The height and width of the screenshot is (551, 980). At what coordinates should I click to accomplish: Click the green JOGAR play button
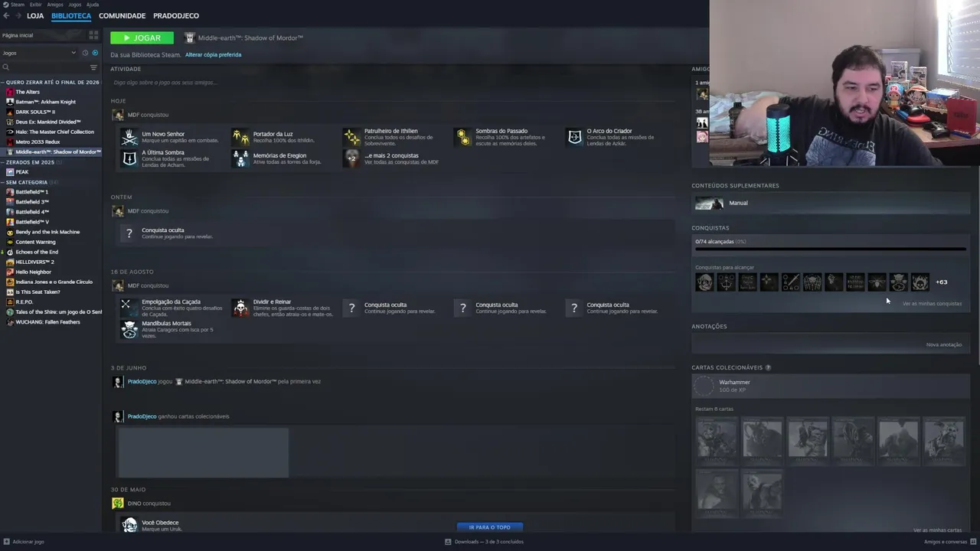[142, 37]
